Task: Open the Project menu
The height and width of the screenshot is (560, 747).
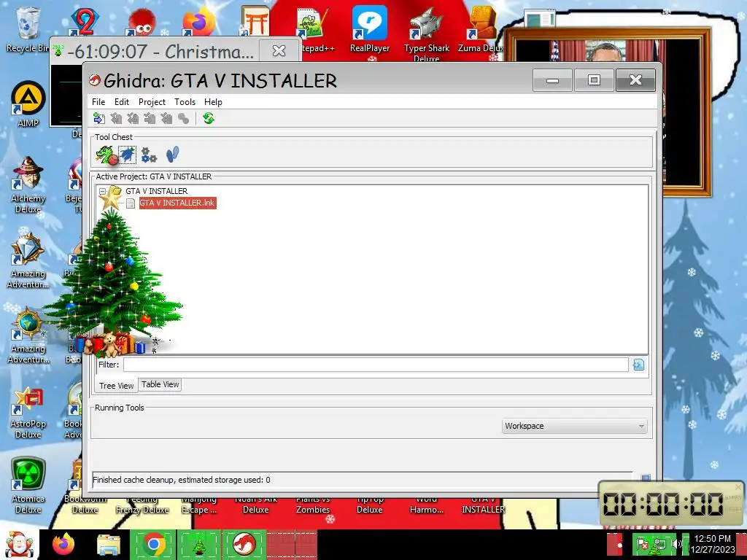Action: 152,102
